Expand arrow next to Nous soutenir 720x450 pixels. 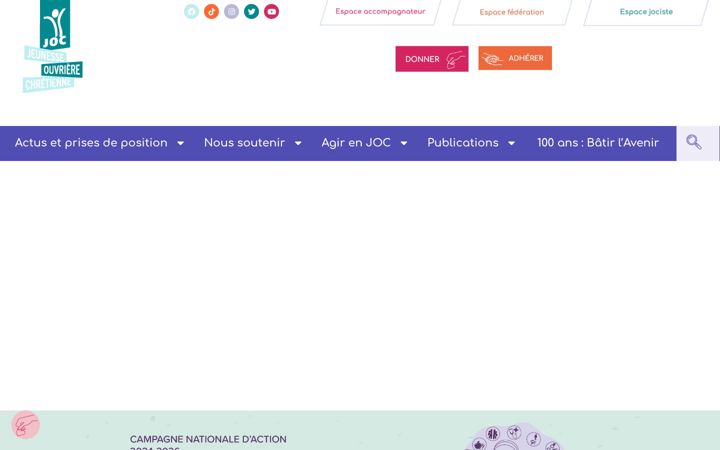298,143
